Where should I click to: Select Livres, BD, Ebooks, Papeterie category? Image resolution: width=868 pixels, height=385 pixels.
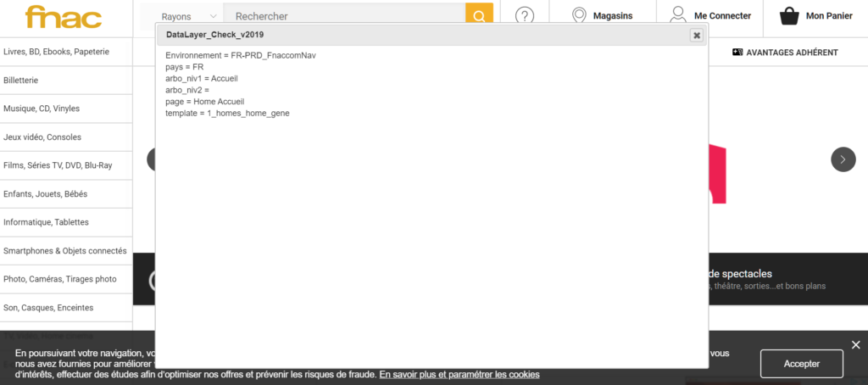[x=57, y=52]
